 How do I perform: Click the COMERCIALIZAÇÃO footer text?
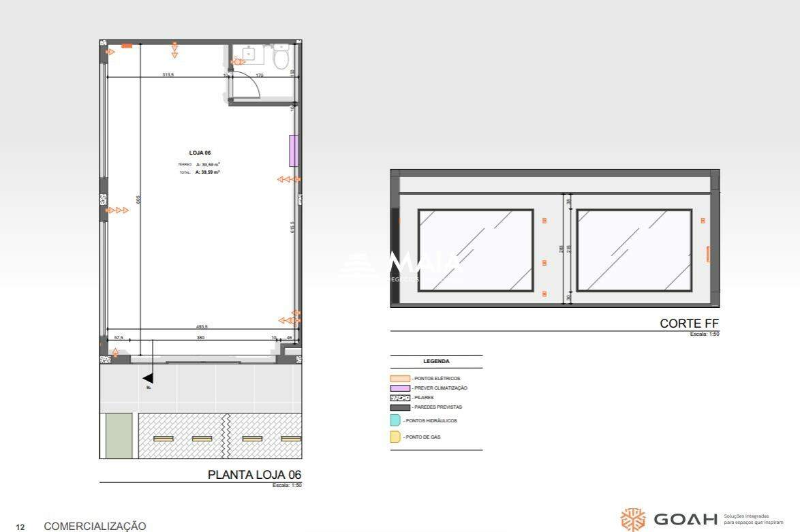pos(95,526)
